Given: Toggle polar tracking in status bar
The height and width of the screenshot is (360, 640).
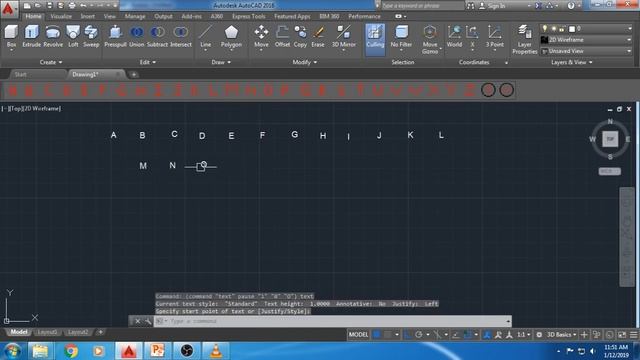Looking at the screenshot, I should tap(419, 335).
